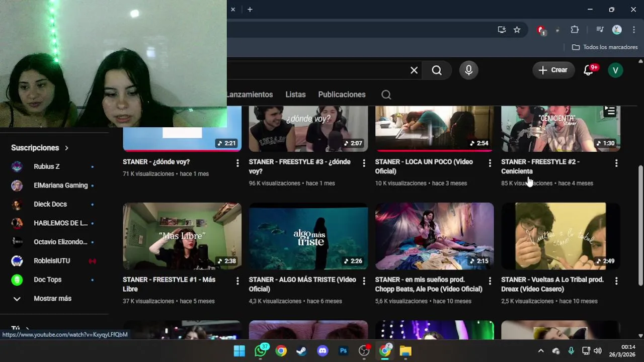
Task: Open options for FREESTYLE #2 Cenicienta video
Action: [616, 163]
